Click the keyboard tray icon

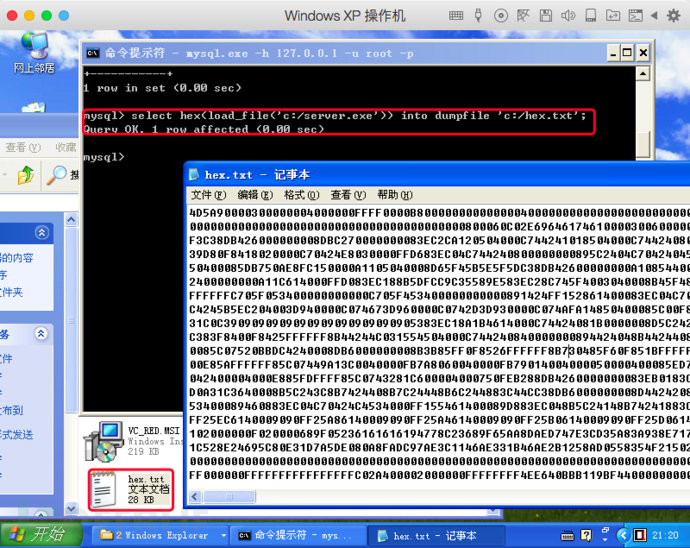tap(567, 536)
